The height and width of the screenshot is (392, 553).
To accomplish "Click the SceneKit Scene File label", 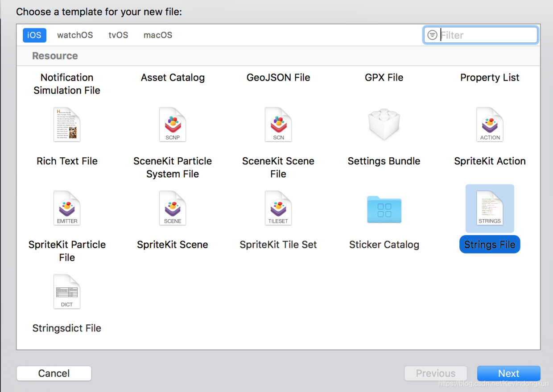I will (278, 167).
